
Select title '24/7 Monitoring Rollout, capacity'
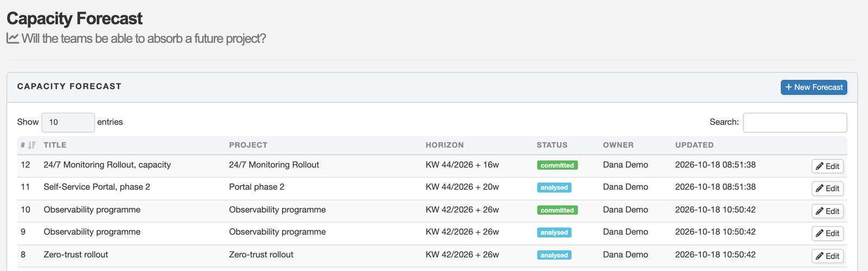107,165
